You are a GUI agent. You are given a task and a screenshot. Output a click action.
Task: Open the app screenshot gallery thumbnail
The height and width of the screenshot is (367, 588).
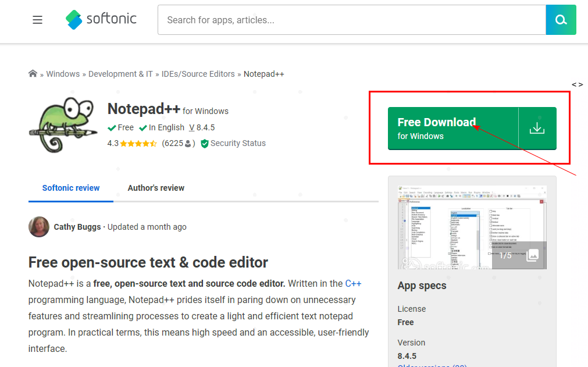click(x=472, y=227)
